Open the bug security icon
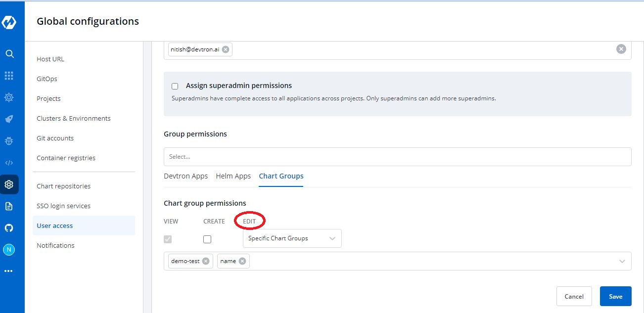Image resolution: width=644 pixels, height=313 pixels. (x=9, y=141)
